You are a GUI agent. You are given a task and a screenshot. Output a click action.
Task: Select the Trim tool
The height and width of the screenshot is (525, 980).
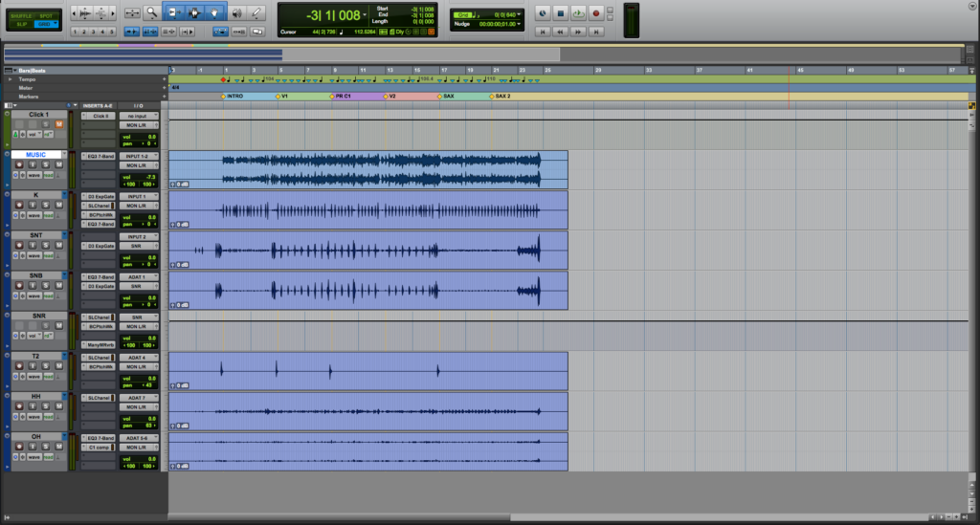click(x=173, y=12)
